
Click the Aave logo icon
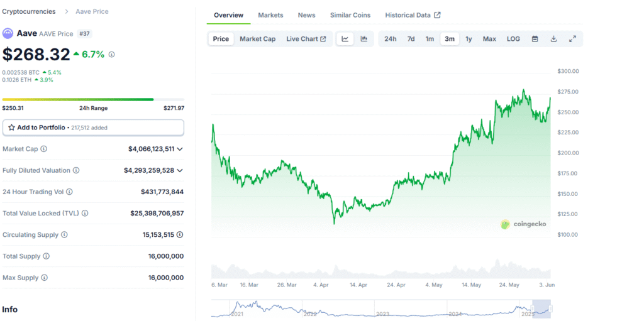click(x=8, y=33)
